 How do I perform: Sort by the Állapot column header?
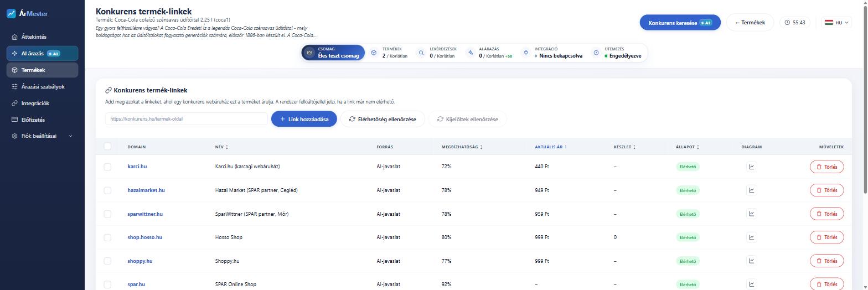coord(688,147)
